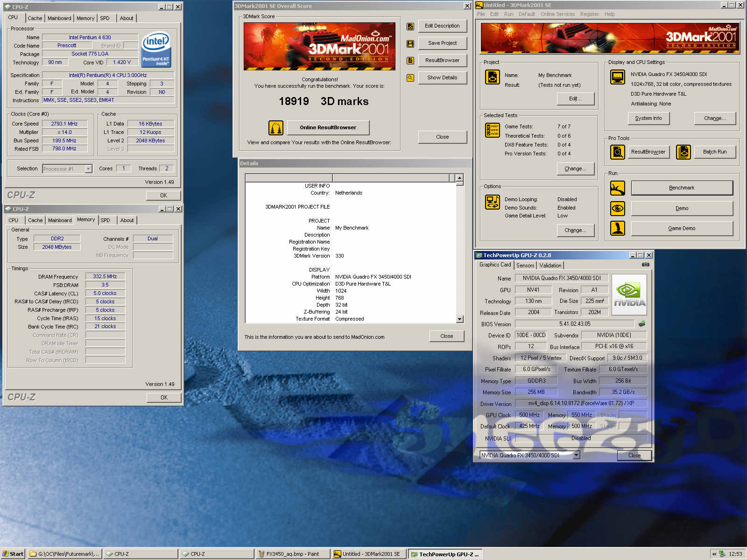The height and width of the screenshot is (560, 747).
Task: Click Close in the Details panel
Action: coord(446,336)
